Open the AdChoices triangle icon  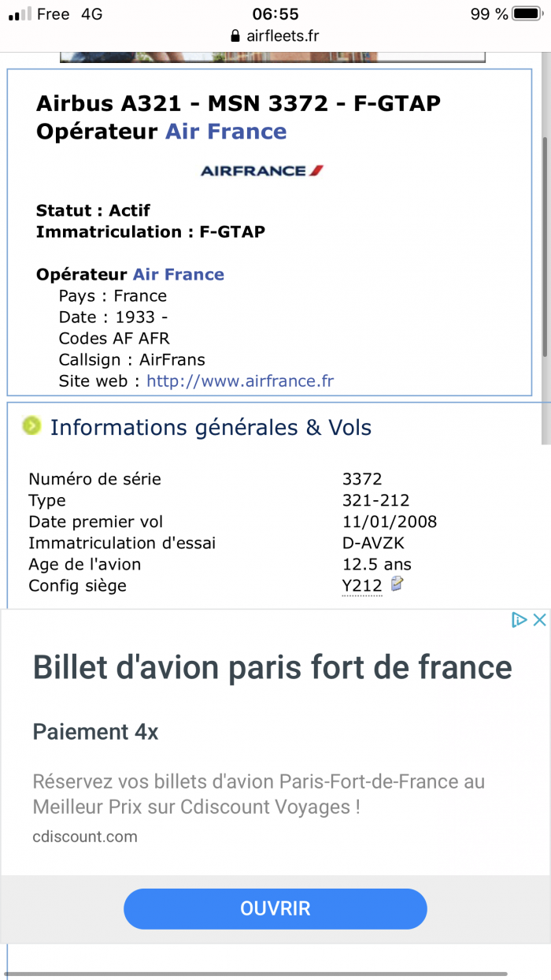click(x=519, y=620)
